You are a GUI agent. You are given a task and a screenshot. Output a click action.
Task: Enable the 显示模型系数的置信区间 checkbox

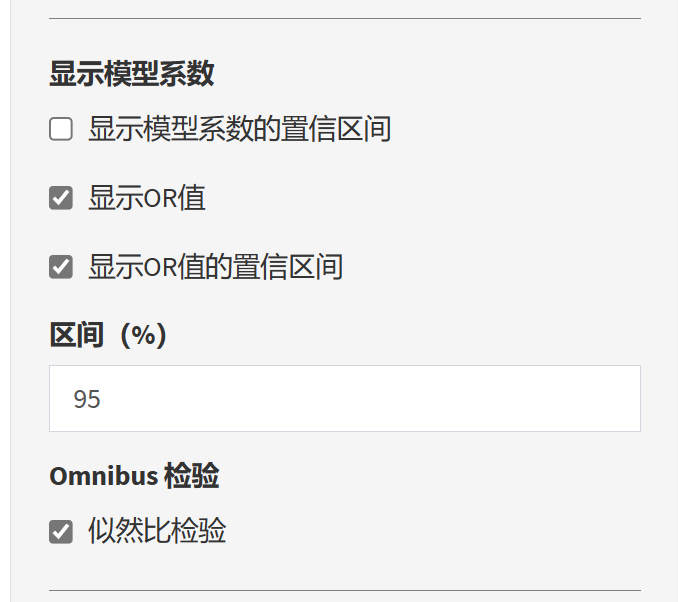(x=61, y=129)
